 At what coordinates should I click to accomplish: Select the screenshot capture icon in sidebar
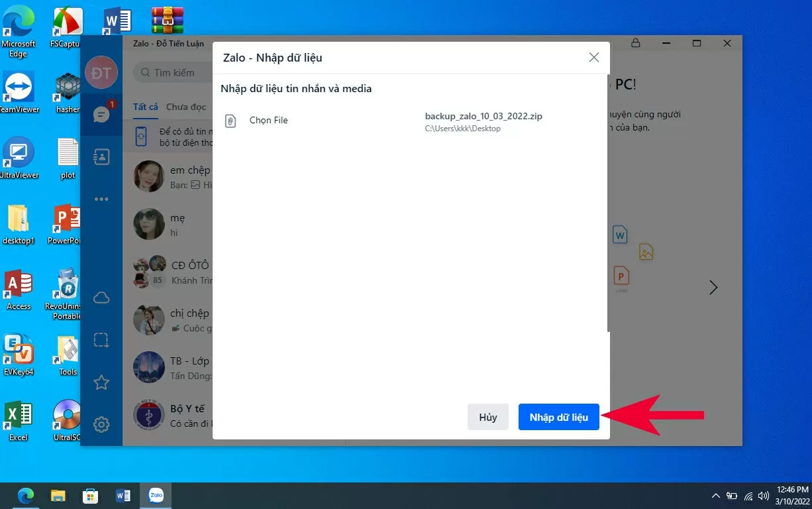point(101,341)
